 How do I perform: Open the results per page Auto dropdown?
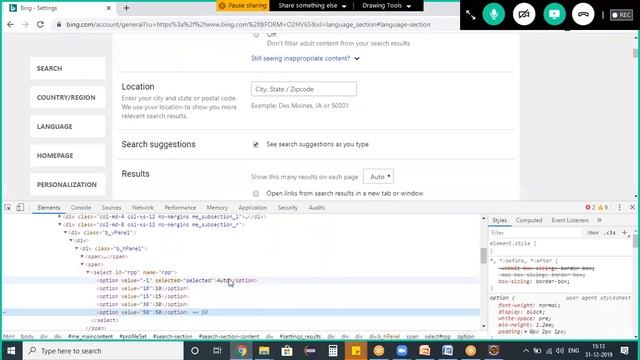pos(378,176)
